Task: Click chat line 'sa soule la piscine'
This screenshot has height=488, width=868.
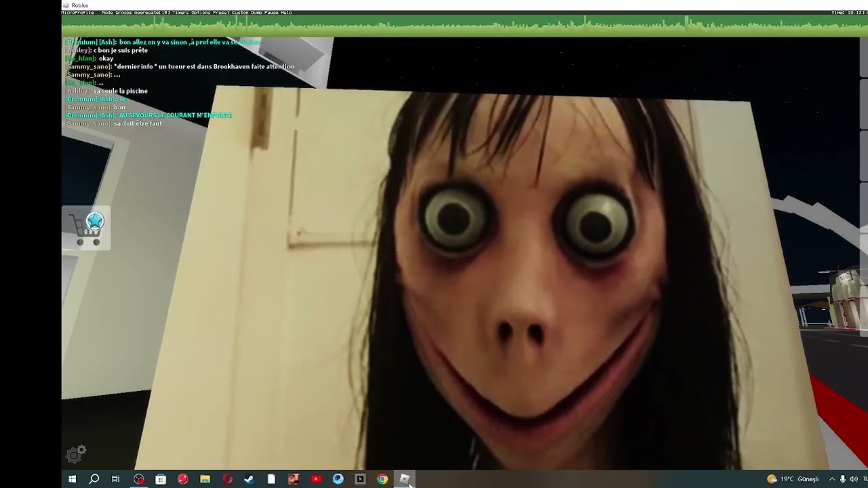Action: (106, 91)
